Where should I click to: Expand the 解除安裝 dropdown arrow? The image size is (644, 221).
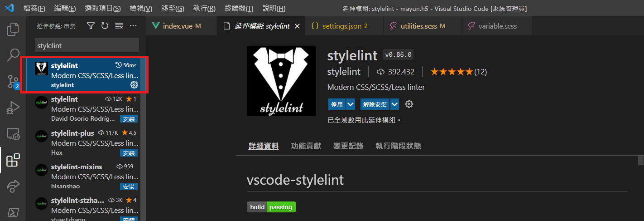(394, 104)
